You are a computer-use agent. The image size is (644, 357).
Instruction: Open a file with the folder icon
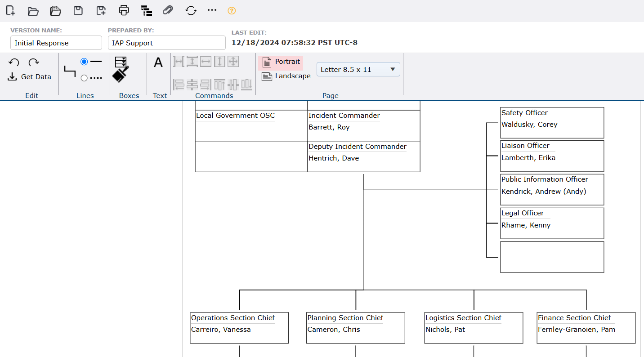pyautogui.click(x=33, y=11)
